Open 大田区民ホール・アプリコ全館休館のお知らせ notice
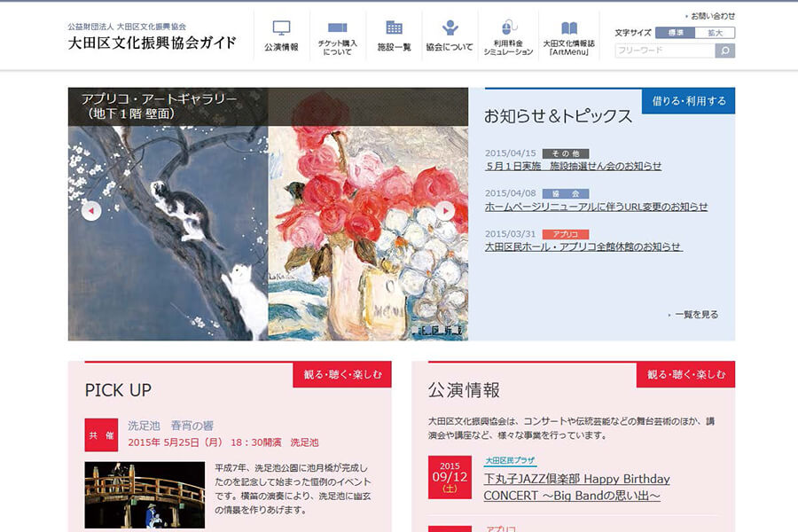798x532 pixels. coord(583,246)
